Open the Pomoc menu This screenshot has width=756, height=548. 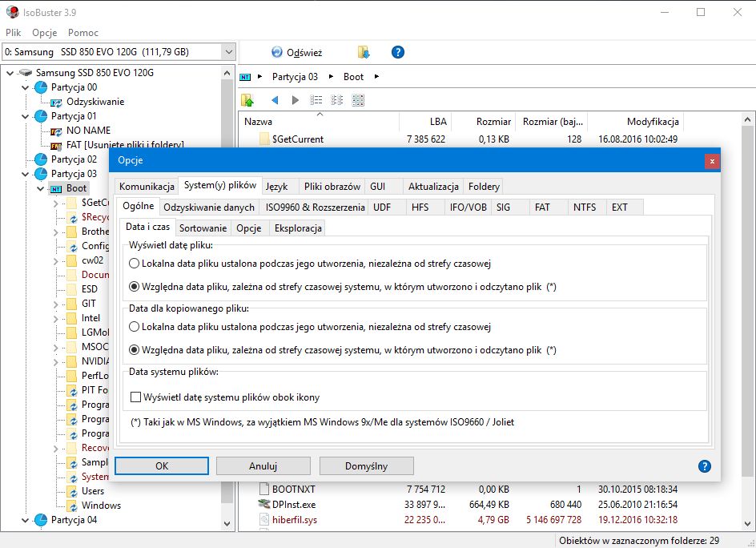(83, 33)
